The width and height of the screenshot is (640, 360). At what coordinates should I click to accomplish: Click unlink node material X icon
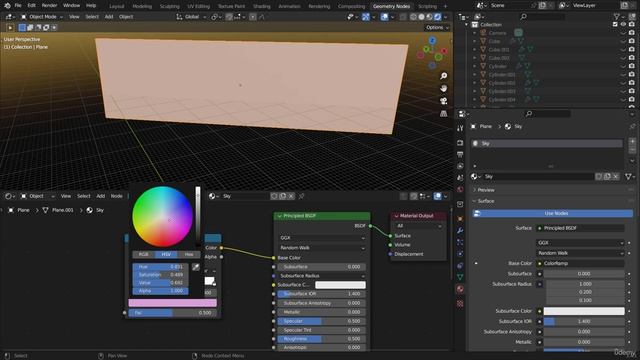pos(291,196)
